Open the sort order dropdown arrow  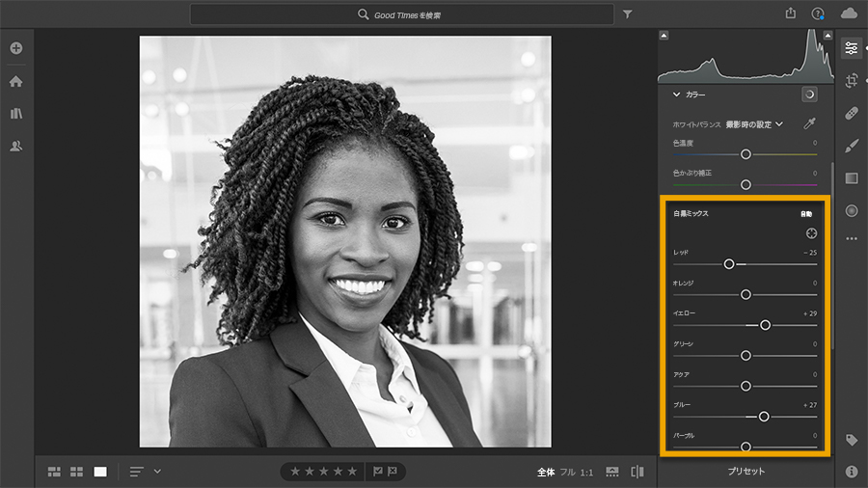[157, 472]
